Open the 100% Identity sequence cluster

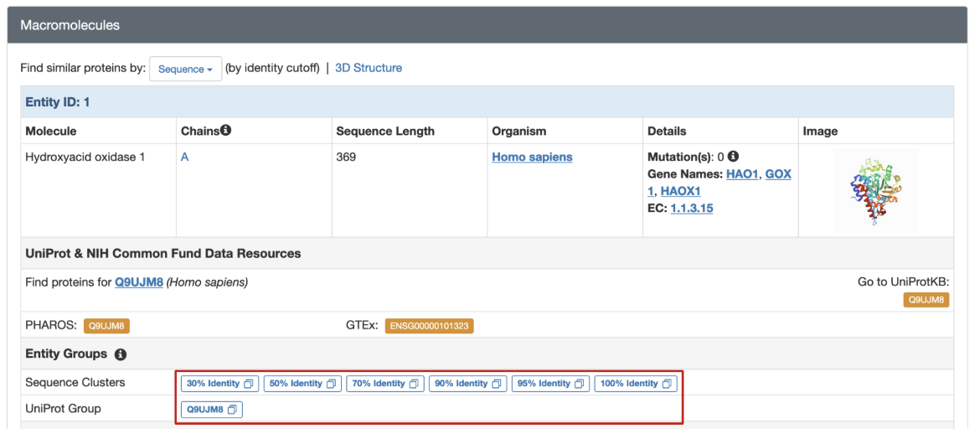[636, 384]
